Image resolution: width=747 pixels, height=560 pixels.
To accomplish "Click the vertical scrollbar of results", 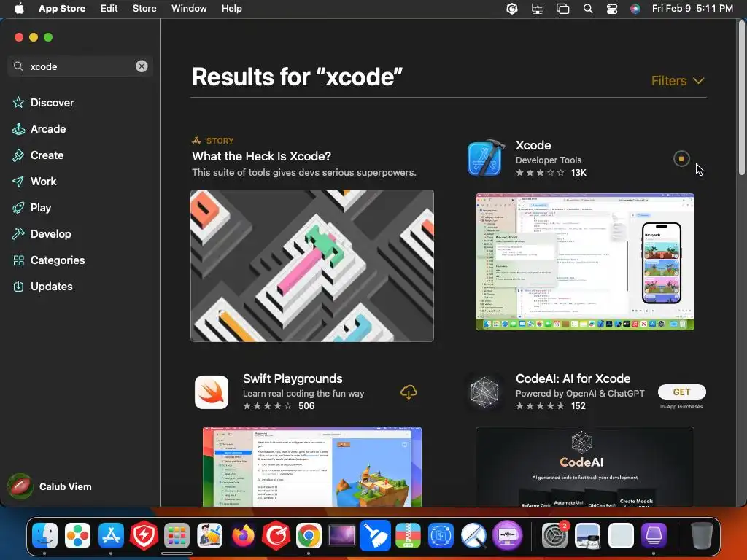I will tap(741, 99).
